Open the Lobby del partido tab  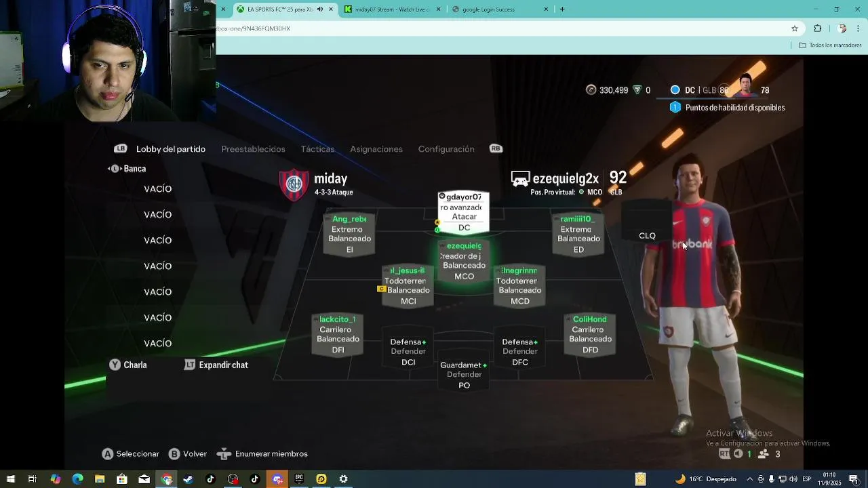pos(171,149)
